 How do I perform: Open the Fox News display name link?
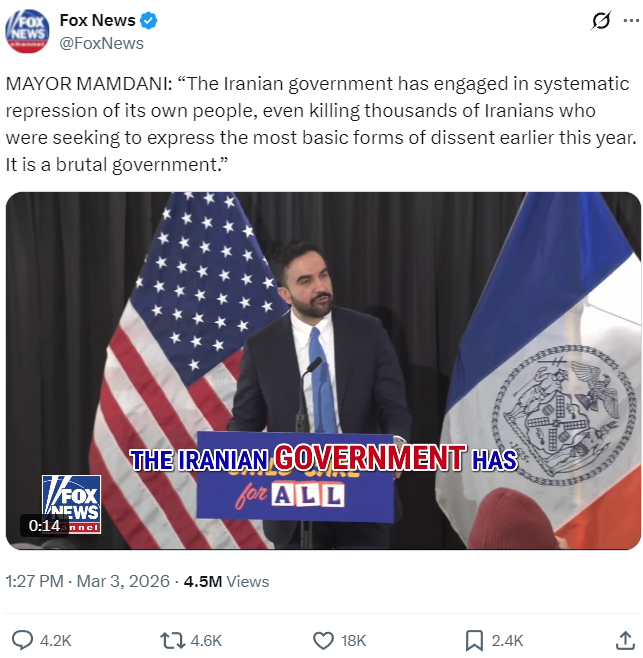(x=97, y=21)
